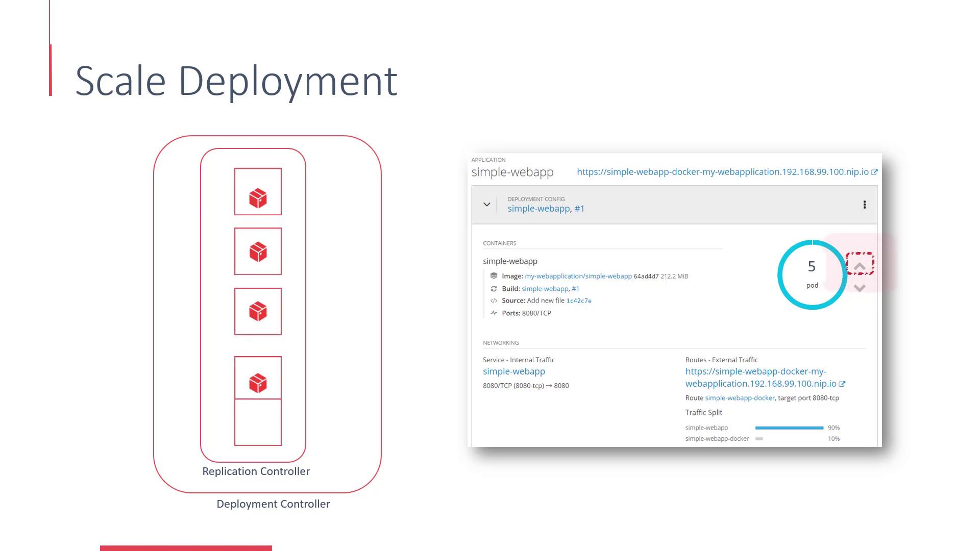Click the second red pod cube icon

258,252
